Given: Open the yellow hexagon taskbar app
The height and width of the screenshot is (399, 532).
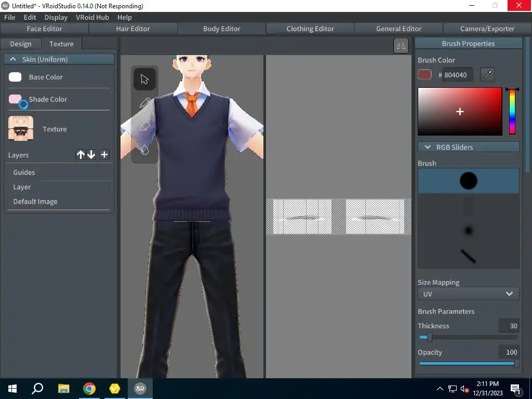Looking at the screenshot, I should pyautogui.click(x=115, y=389).
